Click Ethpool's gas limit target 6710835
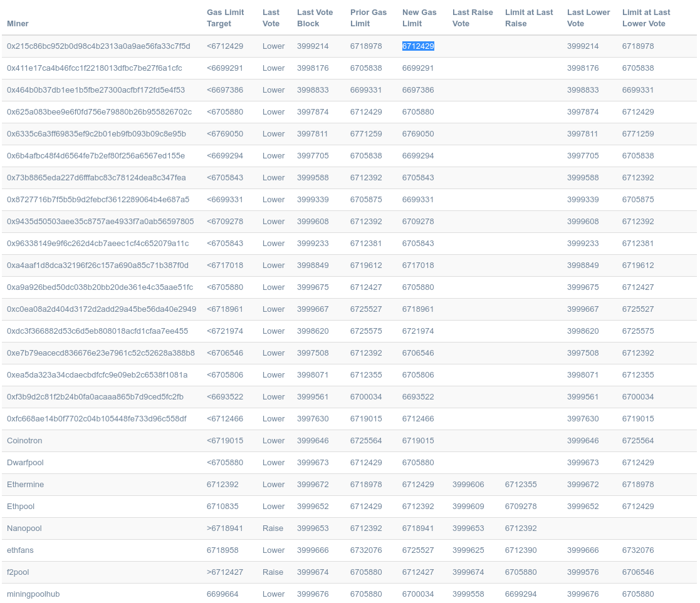The height and width of the screenshot is (603, 700). click(222, 506)
